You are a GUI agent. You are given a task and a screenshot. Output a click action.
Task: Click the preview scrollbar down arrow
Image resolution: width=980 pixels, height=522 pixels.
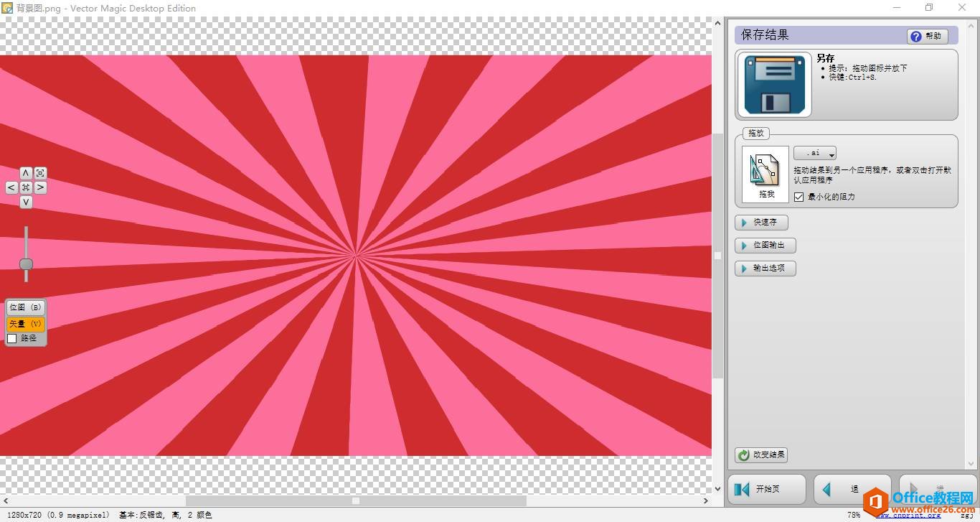[717, 489]
